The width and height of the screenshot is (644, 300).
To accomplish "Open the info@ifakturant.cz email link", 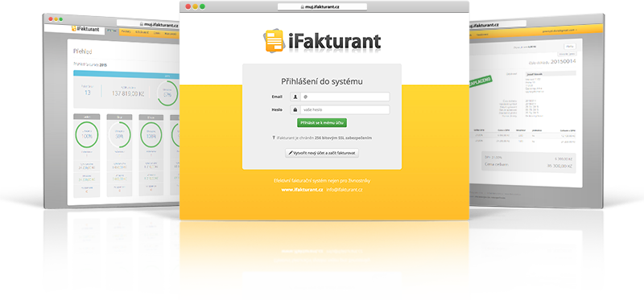I will point(345,190).
